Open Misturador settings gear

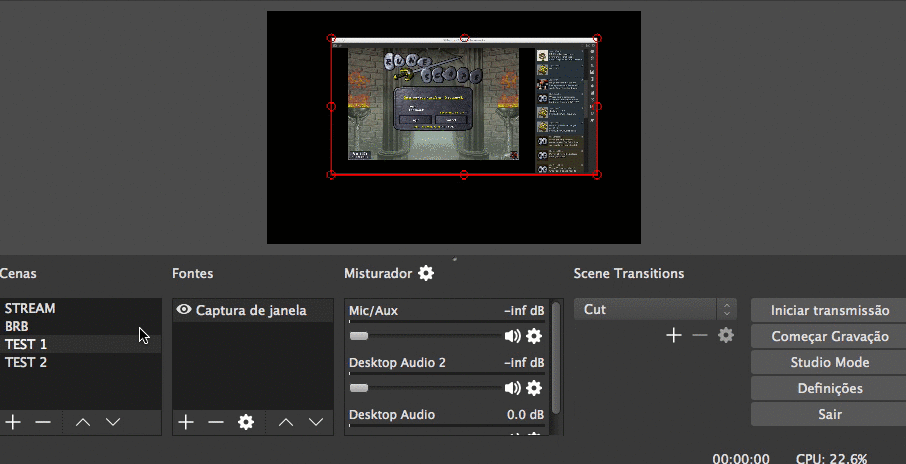[426, 273]
